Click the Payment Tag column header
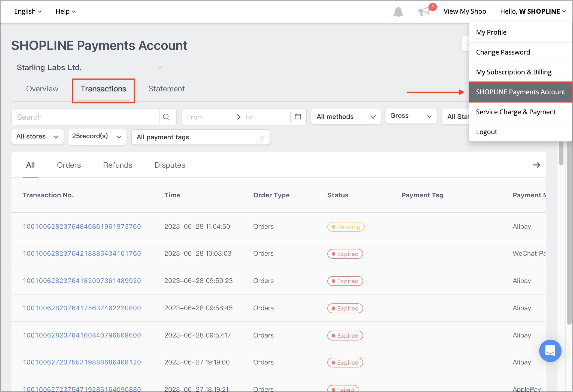Screen dimensions: 573x392 [423, 195]
